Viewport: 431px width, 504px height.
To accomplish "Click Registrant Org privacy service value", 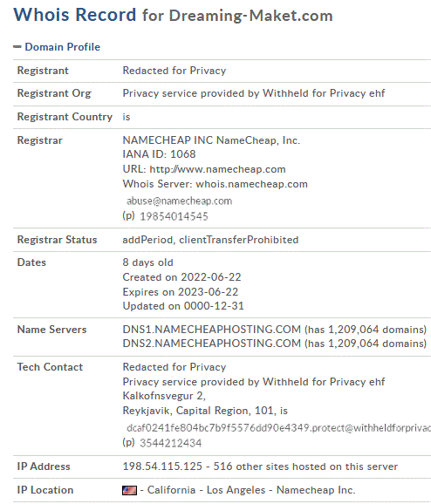I will (254, 93).
